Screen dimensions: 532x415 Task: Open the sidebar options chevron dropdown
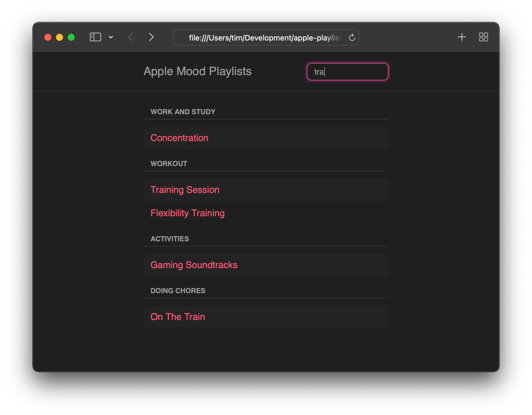(111, 37)
